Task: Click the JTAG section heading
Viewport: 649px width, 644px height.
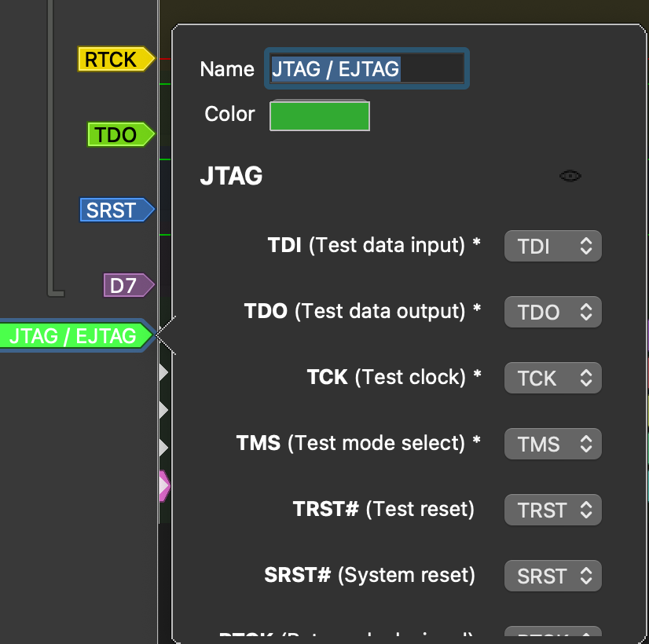Action: coord(231,176)
